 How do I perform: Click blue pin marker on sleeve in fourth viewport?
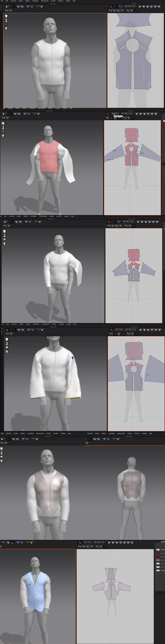click(x=72, y=358)
